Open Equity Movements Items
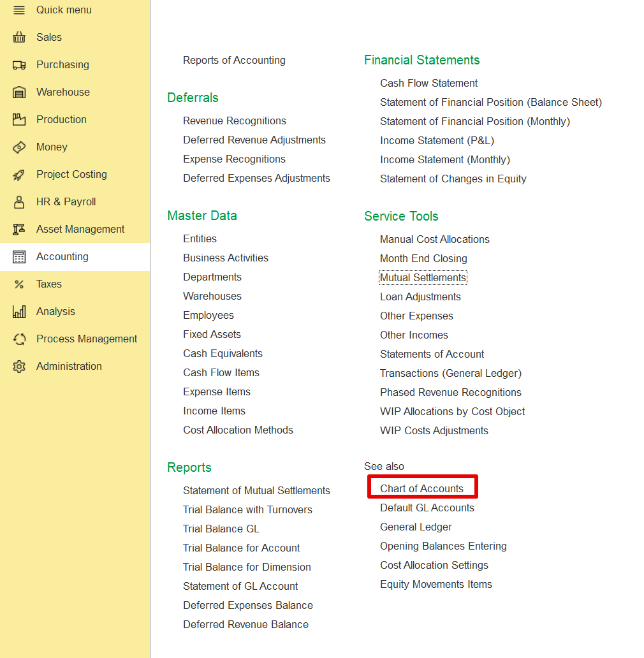This screenshot has width=644, height=658. click(436, 585)
